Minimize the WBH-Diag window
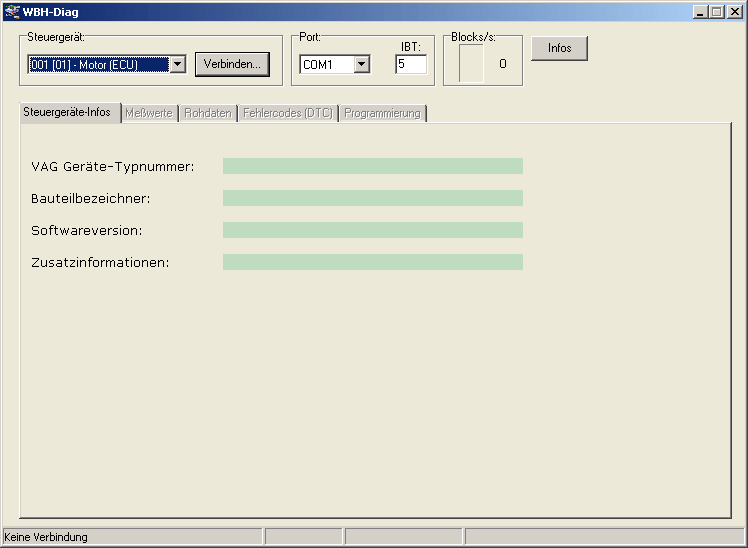The image size is (748, 548). 699,12
